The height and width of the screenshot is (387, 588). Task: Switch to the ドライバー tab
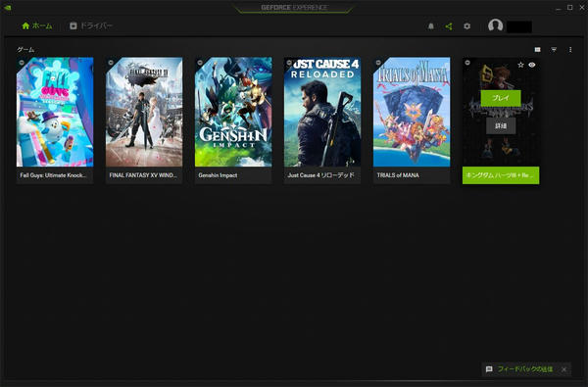tap(91, 25)
